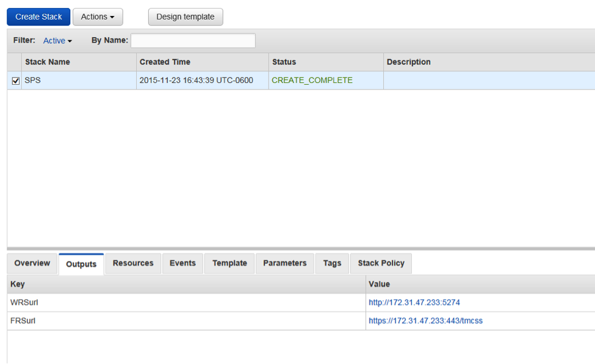Focus the By Name filter field
Screen dimensions: 595x364
[193, 41]
